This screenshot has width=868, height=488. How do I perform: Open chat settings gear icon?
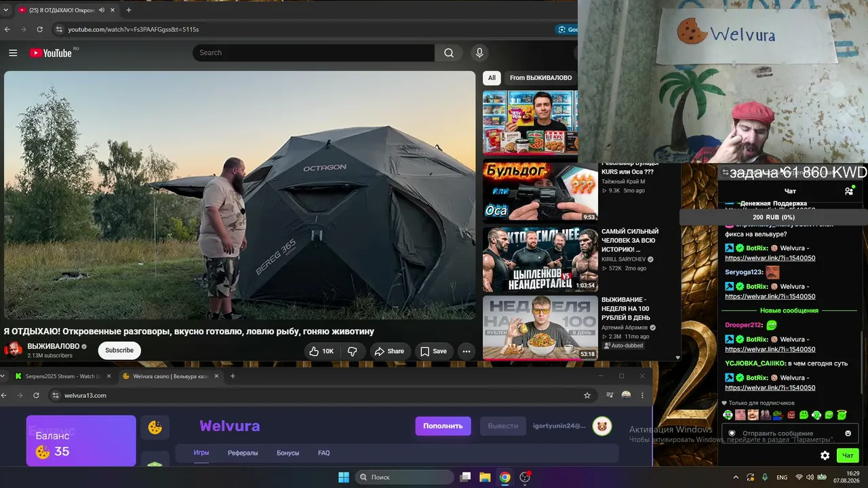tap(825, 455)
